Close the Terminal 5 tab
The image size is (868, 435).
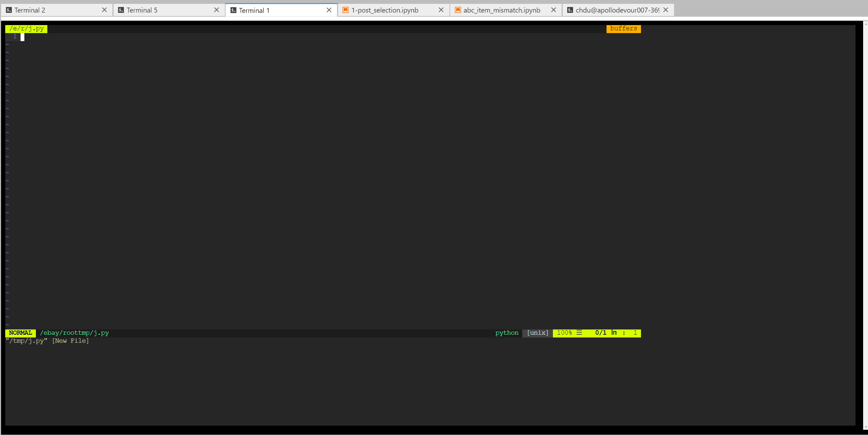tap(217, 10)
